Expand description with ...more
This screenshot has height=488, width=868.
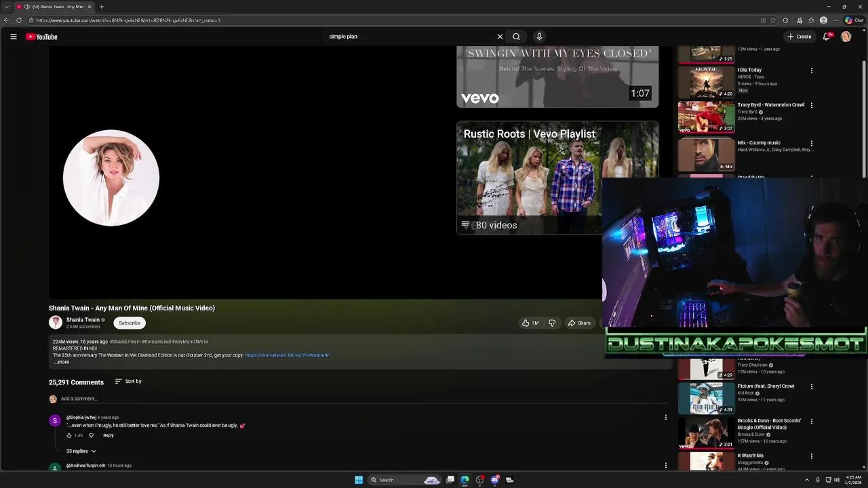tap(61, 362)
